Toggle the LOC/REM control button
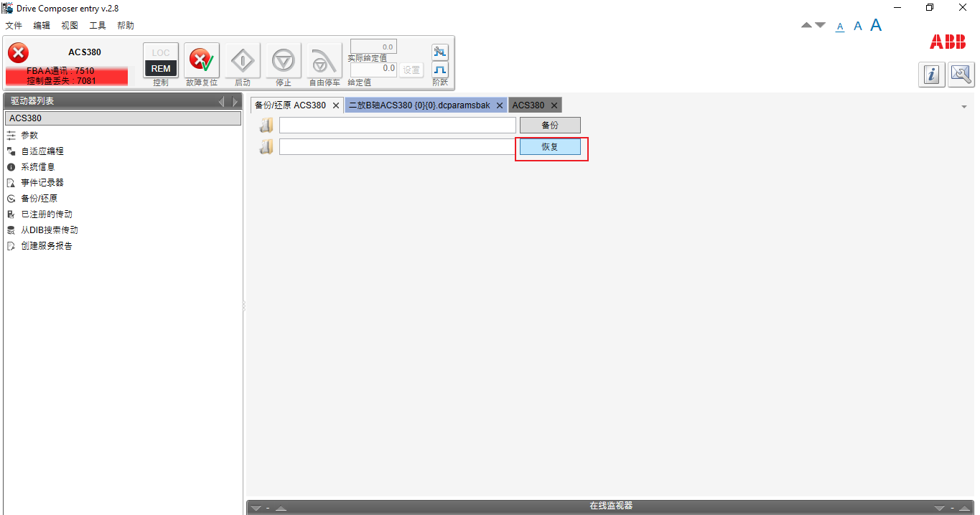The width and height of the screenshot is (980, 515). pos(161,60)
